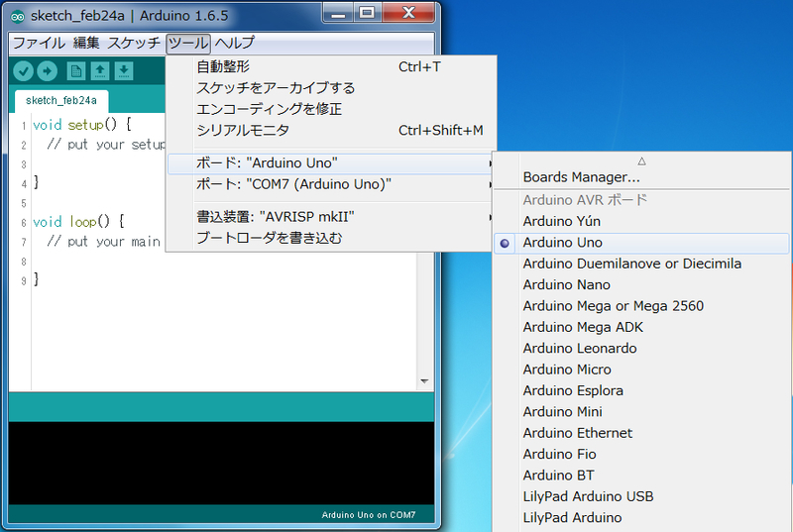This screenshot has height=532, width=793.
Task: Click the void setup() code line
Action: (81, 125)
